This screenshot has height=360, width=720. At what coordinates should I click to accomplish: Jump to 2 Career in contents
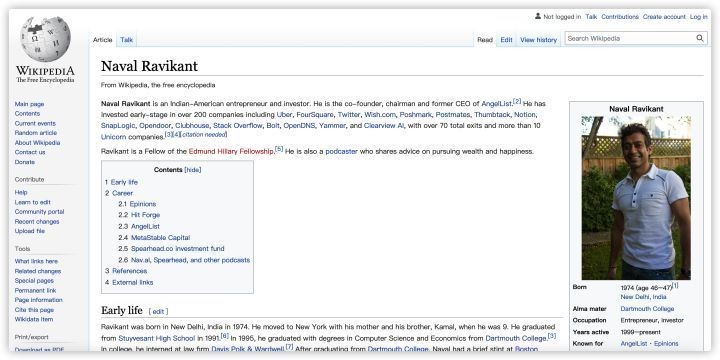coord(118,193)
